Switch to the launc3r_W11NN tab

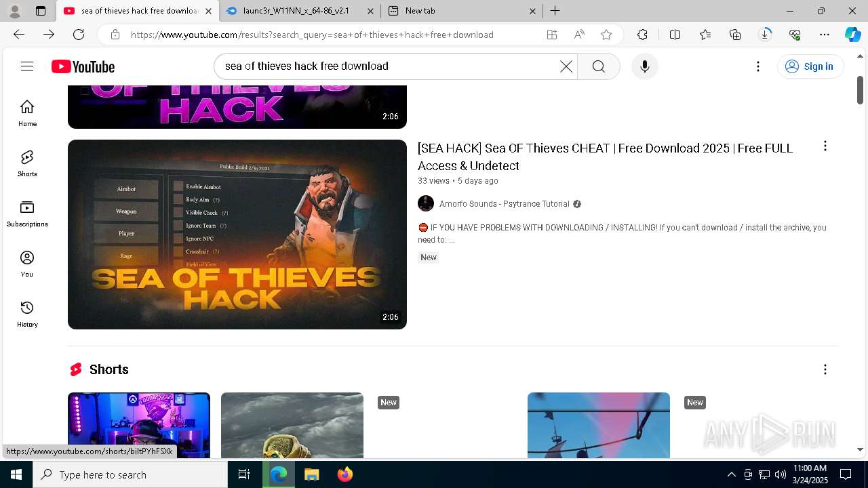[300, 11]
